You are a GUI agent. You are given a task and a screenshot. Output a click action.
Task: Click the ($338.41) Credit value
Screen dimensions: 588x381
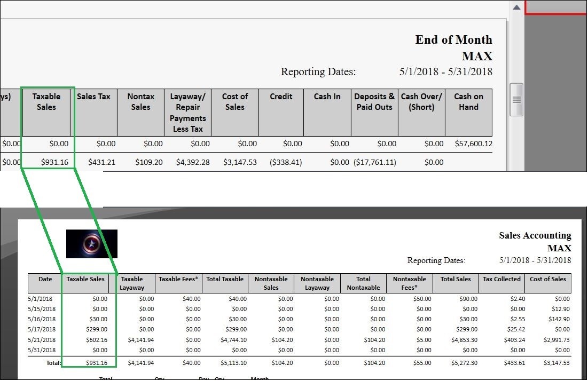tap(286, 162)
